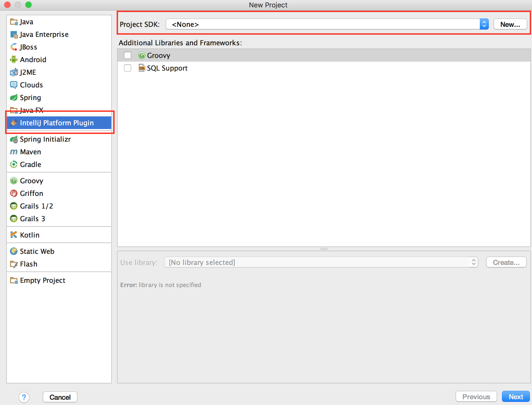532x405 pixels.
Task: Select Groovy icon in project type list
Action: (14, 181)
